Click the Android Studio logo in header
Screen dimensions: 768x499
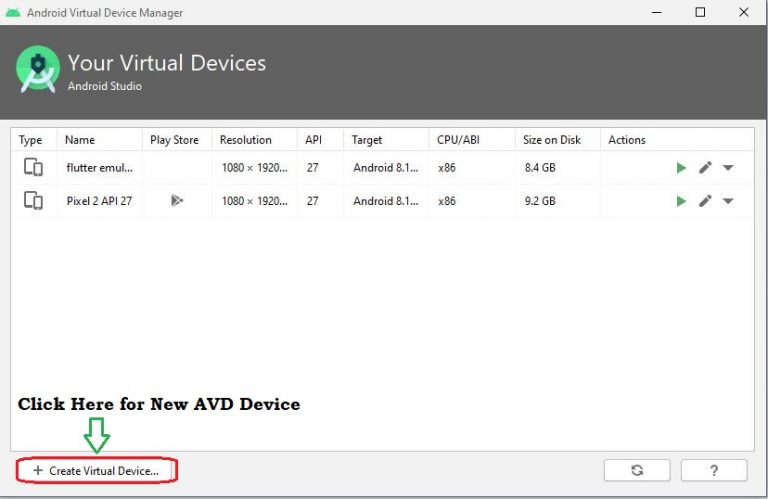click(x=38, y=70)
